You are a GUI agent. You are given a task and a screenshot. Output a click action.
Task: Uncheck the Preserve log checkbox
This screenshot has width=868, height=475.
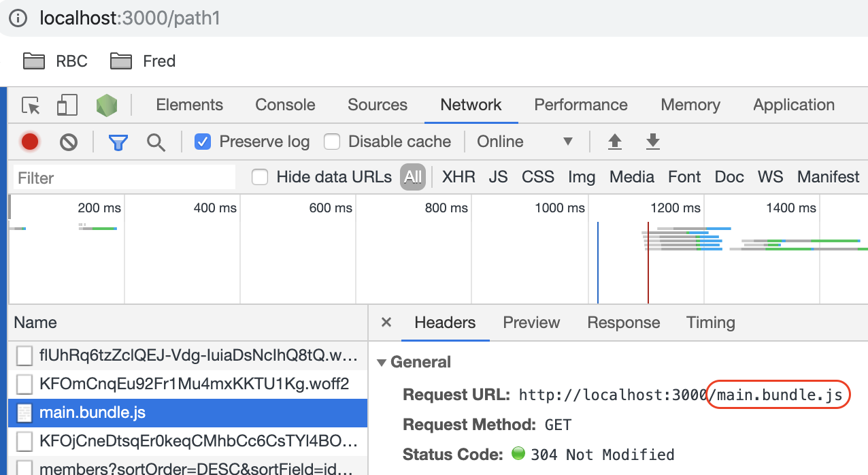[x=202, y=142]
